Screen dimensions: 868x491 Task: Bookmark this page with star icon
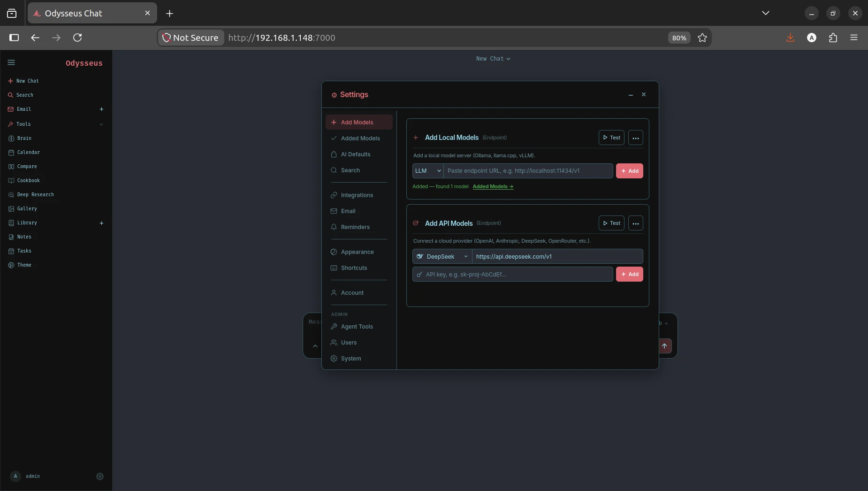(702, 38)
